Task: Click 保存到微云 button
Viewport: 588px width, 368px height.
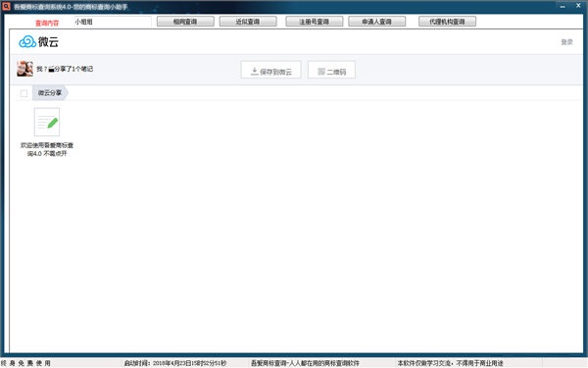Action: click(x=270, y=70)
